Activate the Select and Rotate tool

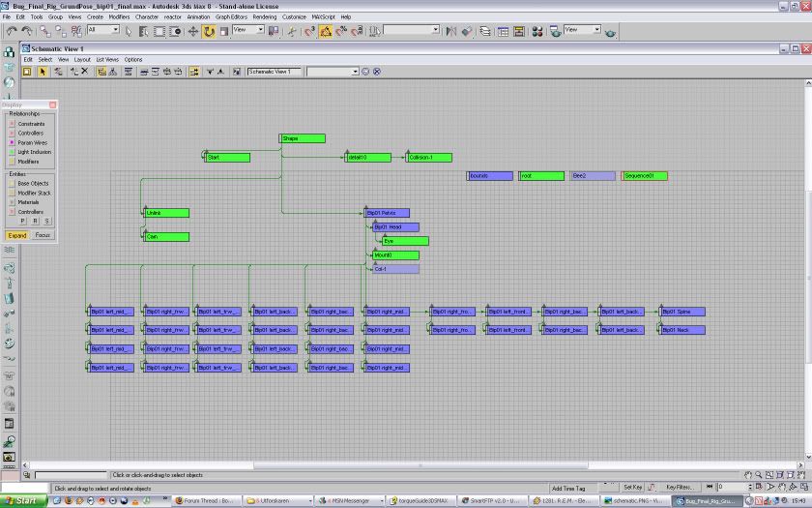(x=209, y=31)
